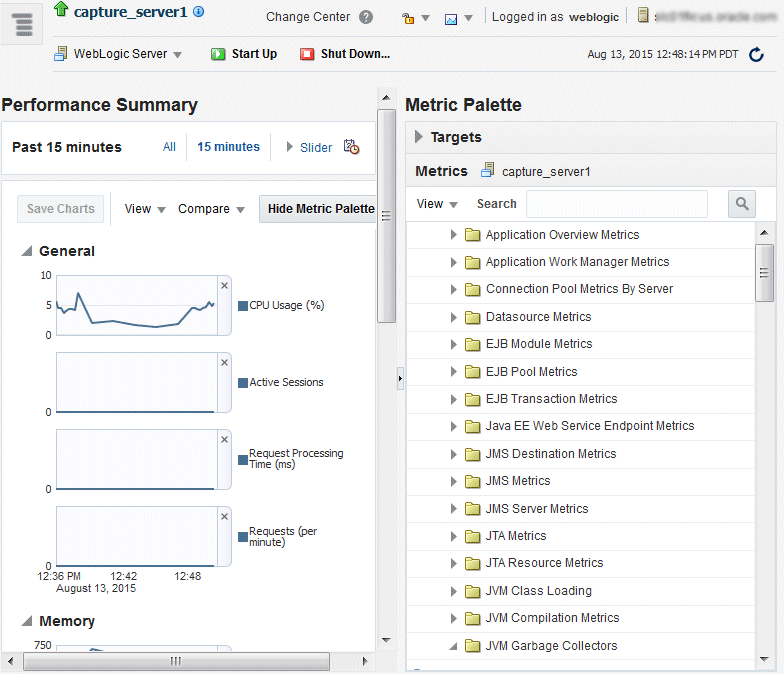Remove the CPU Usage chart
The image size is (784, 674).
(224, 286)
